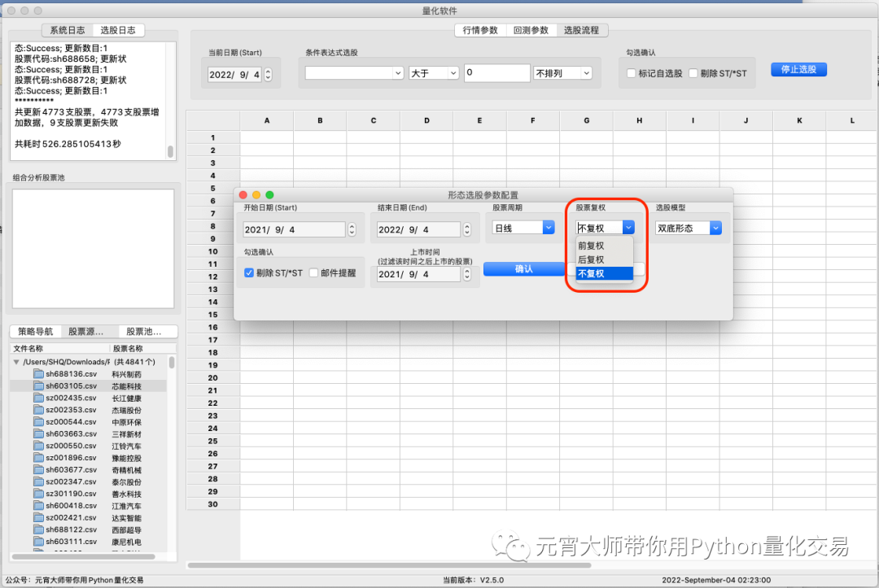Click stepper arrows beside 开始日期 date field
Screen dimensions: 879x588
pyautogui.click(x=352, y=229)
